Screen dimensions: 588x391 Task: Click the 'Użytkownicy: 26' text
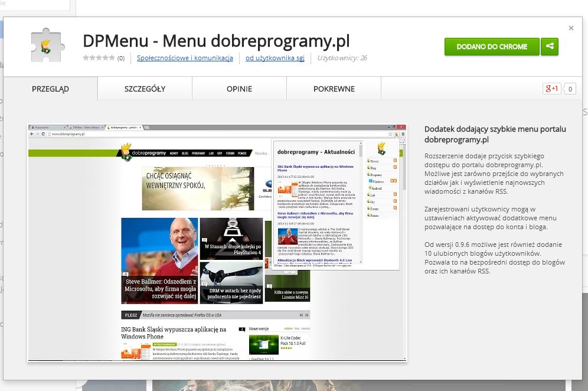tap(342, 58)
